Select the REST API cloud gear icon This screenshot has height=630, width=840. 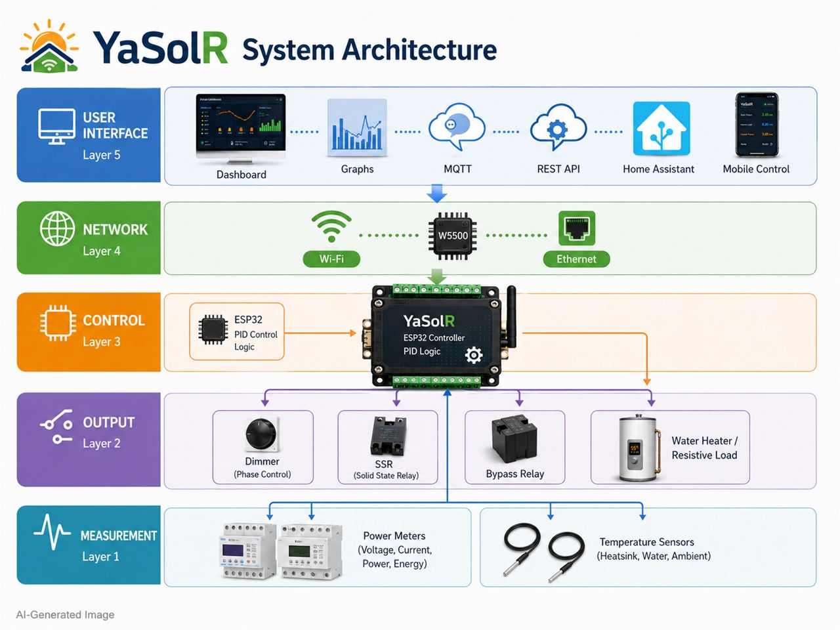point(558,128)
